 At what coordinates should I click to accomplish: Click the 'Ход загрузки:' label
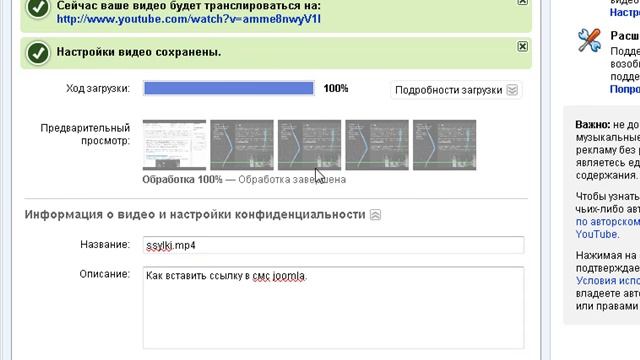98,89
